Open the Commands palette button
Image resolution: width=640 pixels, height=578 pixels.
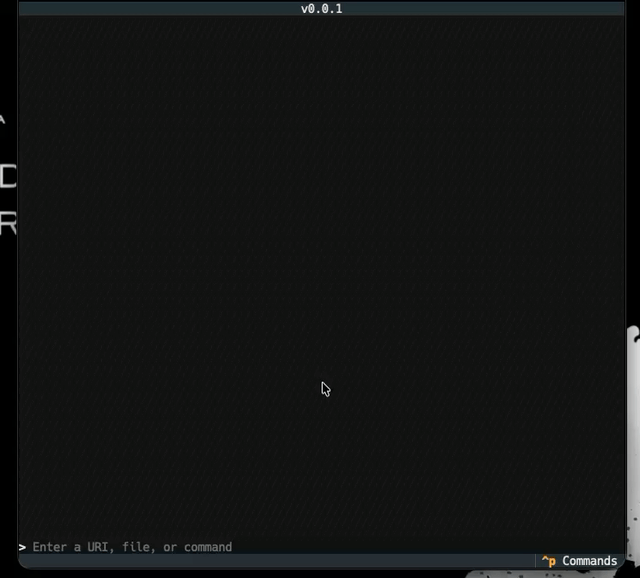[x=579, y=561]
